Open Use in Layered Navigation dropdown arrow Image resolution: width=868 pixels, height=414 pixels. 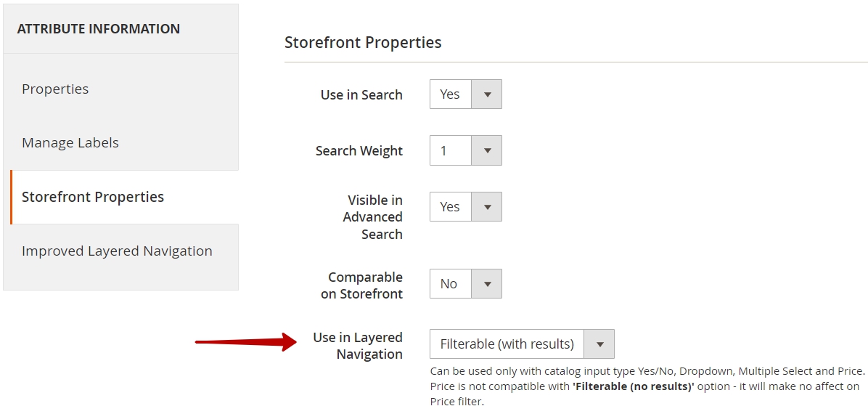[x=599, y=344]
